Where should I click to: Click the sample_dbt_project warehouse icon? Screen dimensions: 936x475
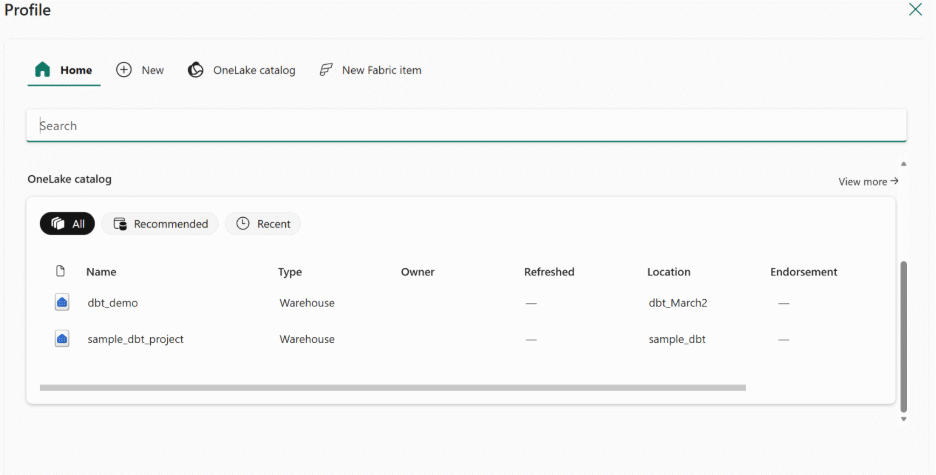point(62,339)
